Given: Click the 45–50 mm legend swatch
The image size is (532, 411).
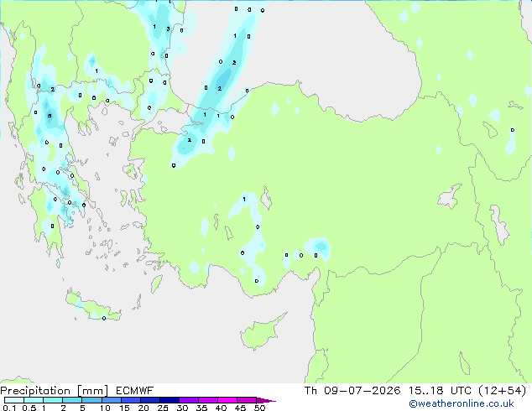Looking at the screenshot, I should pyautogui.click(x=247, y=400).
